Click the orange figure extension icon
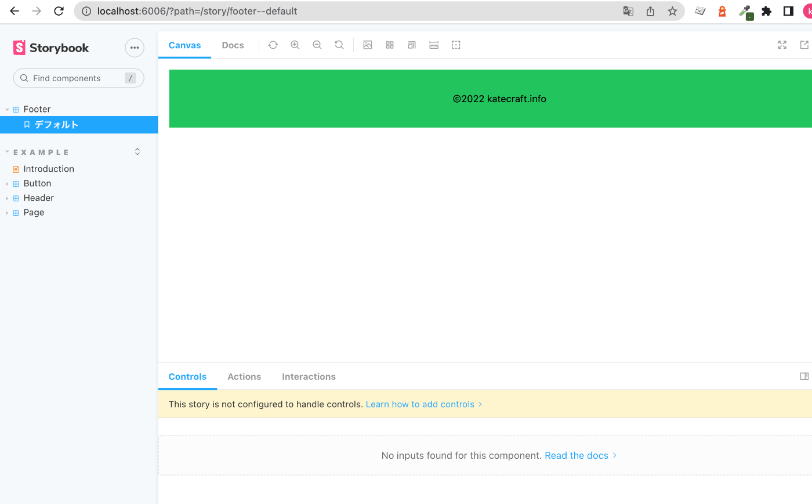 point(722,11)
